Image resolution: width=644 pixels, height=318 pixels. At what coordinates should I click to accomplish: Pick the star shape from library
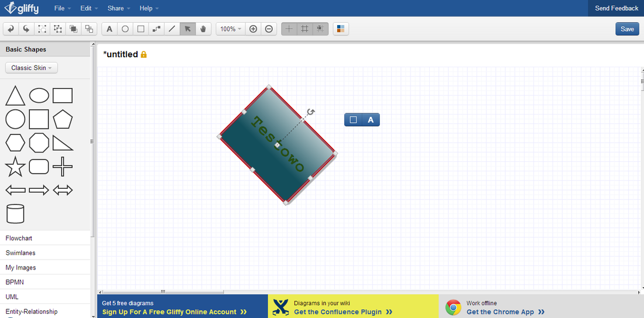[x=15, y=166]
